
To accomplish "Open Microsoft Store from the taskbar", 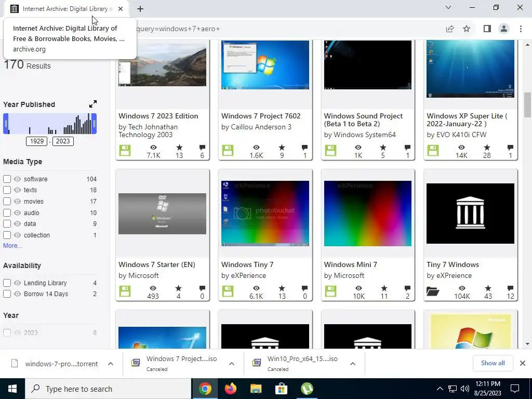I will [x=281, y=389].
